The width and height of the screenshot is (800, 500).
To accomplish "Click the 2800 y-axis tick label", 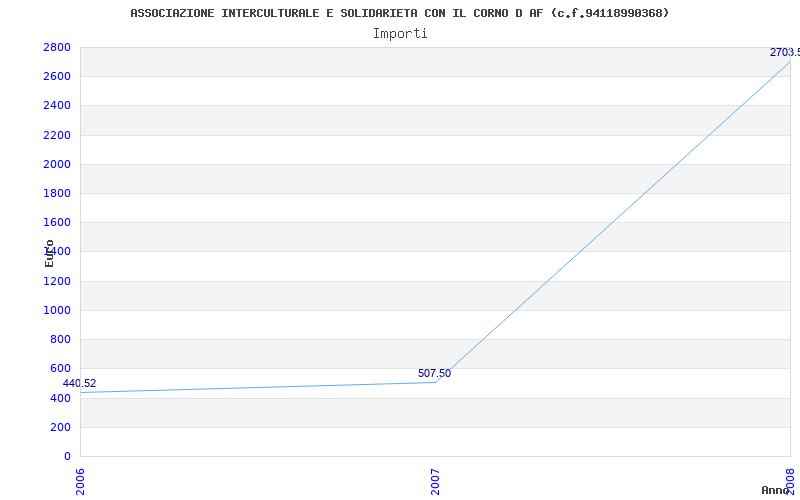I will click(57, 47).
